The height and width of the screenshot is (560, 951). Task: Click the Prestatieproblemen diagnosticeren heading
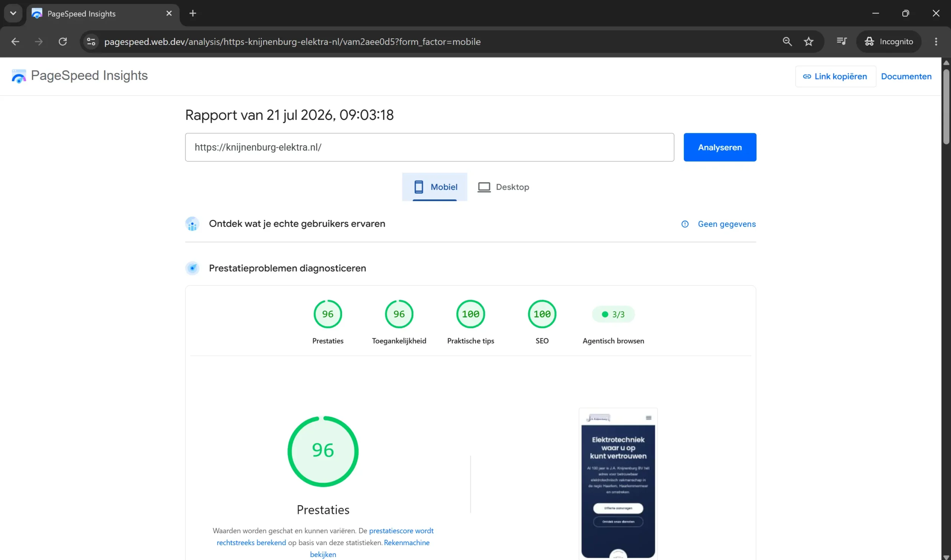288,268
